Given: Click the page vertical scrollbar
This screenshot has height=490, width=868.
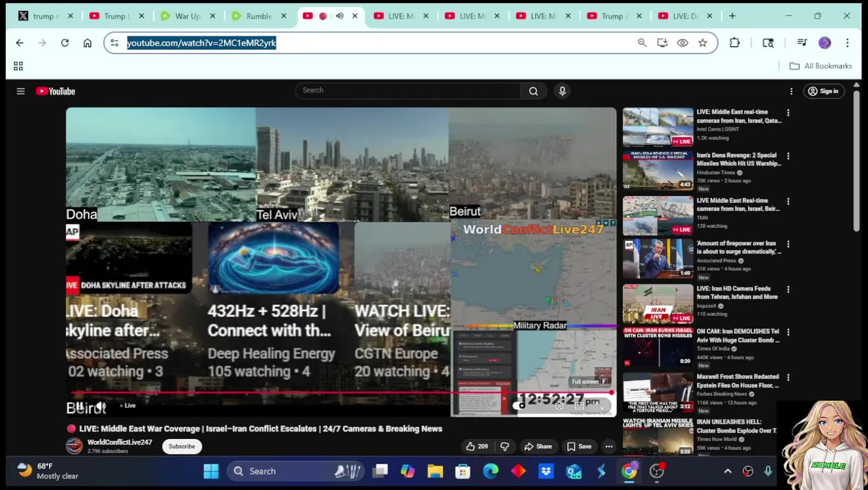Looking at the screenshot, I should [856, 159].
